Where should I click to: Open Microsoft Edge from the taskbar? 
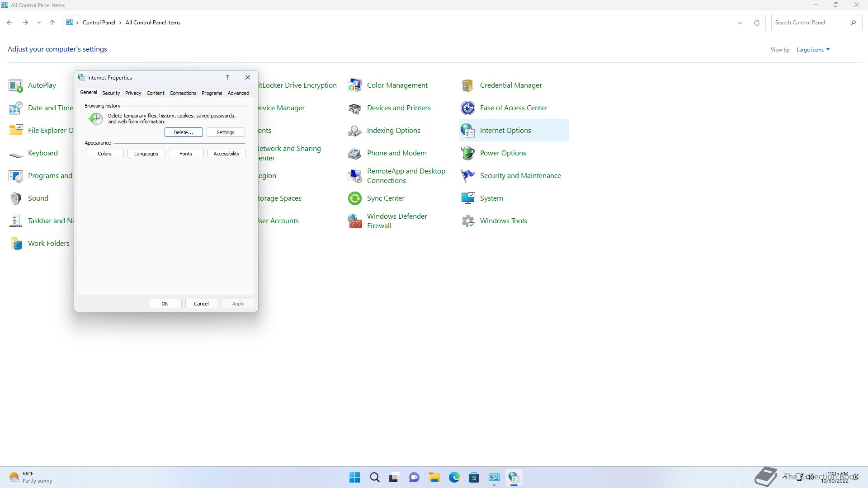click(x=454, y=477)
